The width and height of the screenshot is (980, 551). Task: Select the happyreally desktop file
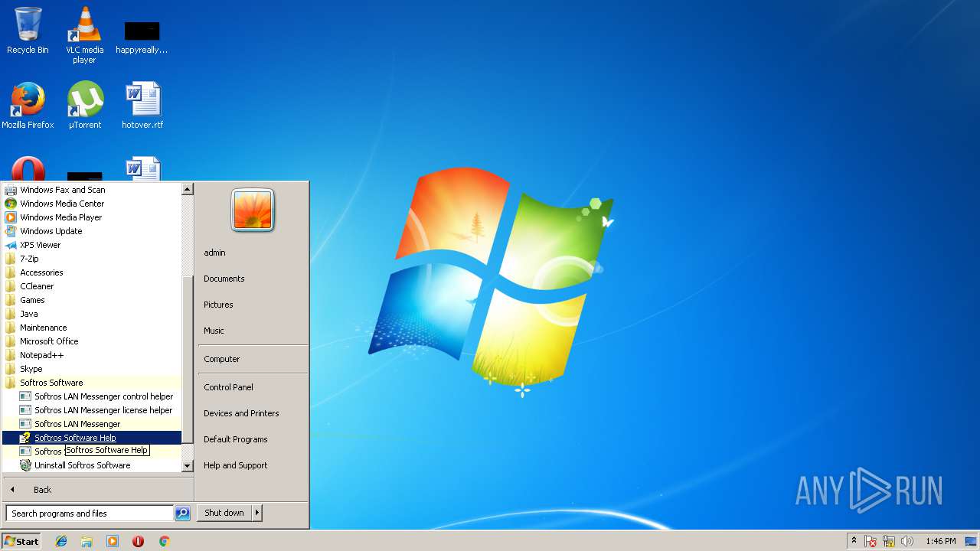(x=142, y=37)
